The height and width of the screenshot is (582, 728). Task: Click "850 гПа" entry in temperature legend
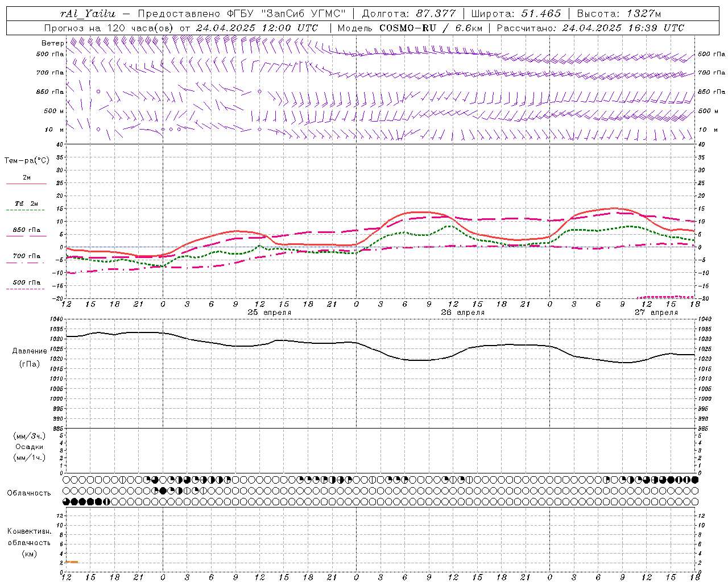pos(27,230)
